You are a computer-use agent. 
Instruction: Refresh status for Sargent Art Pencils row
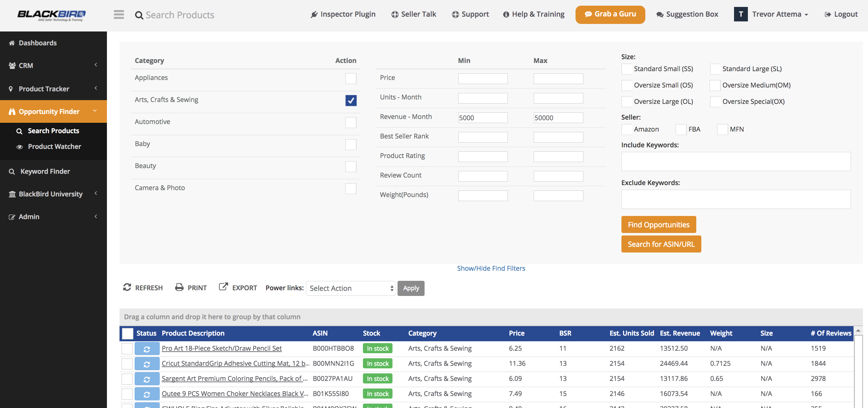click(147, 379)
